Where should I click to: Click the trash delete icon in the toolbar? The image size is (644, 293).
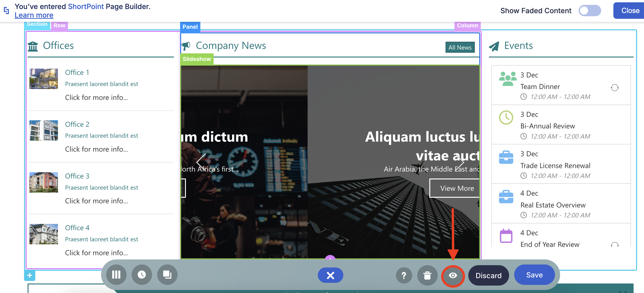tap(427, 275)
